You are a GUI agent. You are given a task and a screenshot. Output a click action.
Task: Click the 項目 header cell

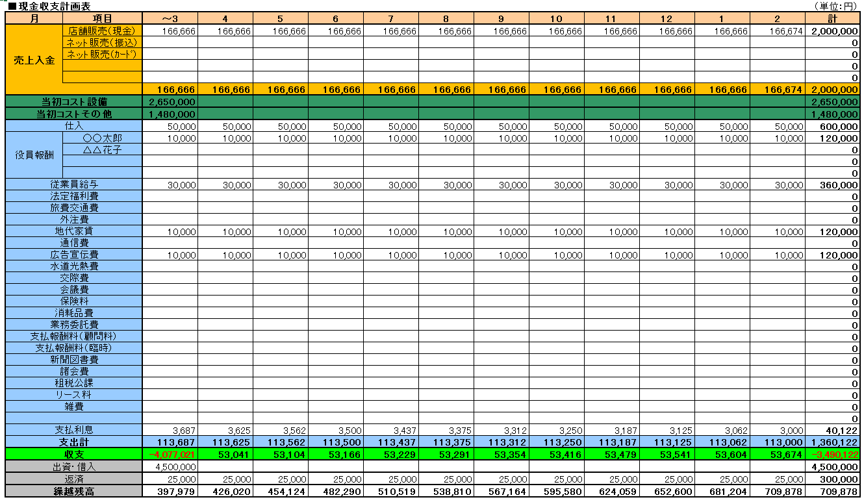(x=102, y=19)
